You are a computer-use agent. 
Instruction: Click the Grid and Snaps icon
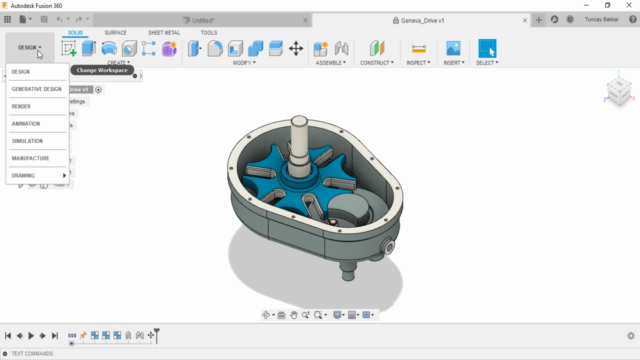coord(352,315)
